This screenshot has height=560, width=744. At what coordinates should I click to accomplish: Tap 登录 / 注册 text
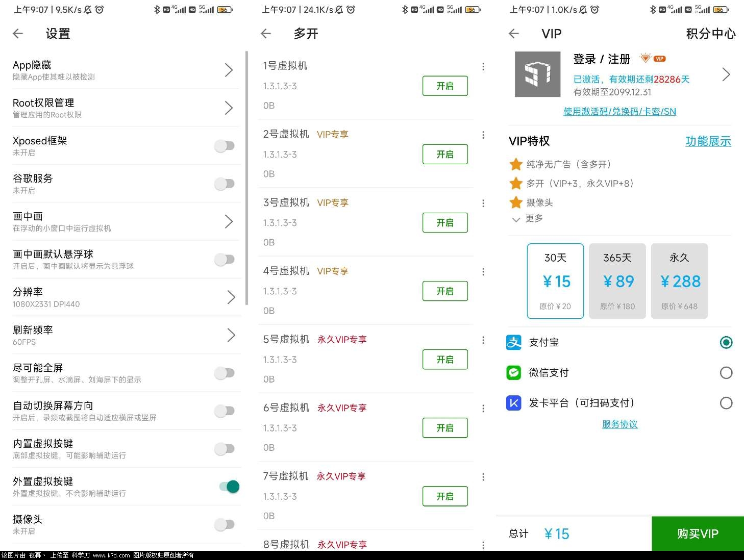[x=602, y=59]
